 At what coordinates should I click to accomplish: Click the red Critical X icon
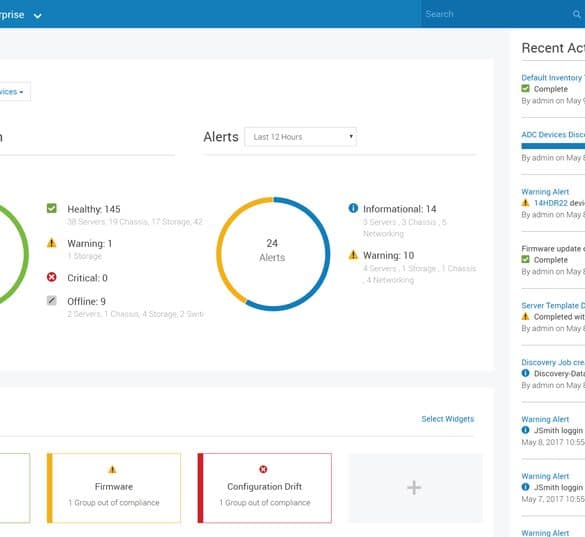point(52,277)
